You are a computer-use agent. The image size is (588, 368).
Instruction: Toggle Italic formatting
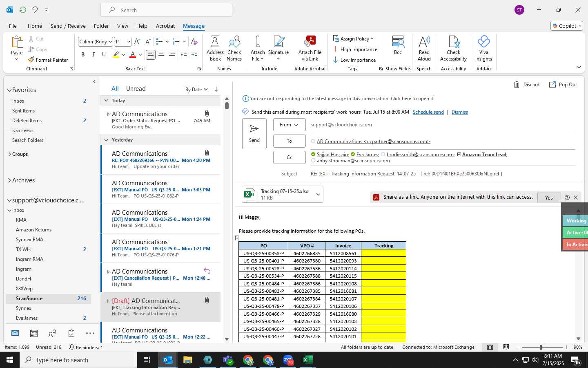(x=94, y=54)
